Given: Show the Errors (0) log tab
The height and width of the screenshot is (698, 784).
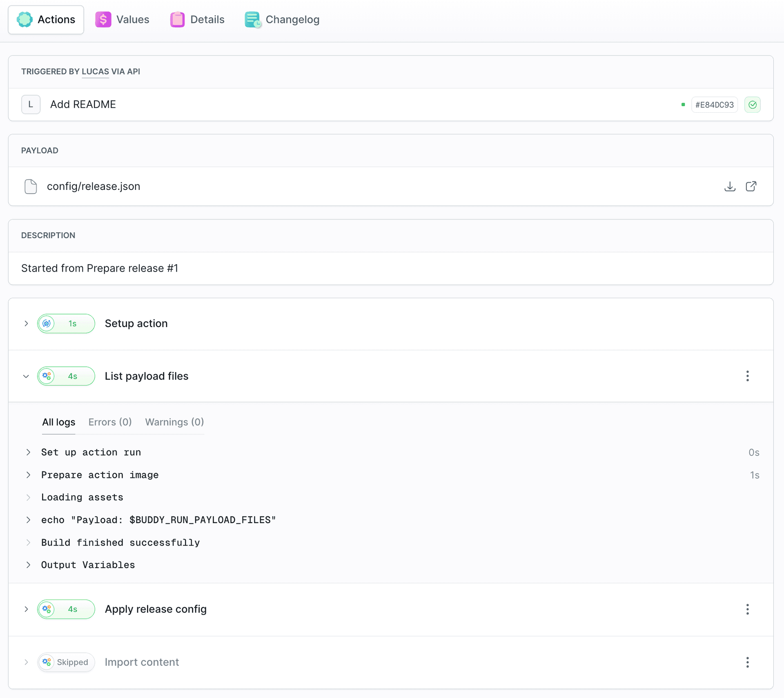Looking at the screenshot, I should [x=110, y=422].
